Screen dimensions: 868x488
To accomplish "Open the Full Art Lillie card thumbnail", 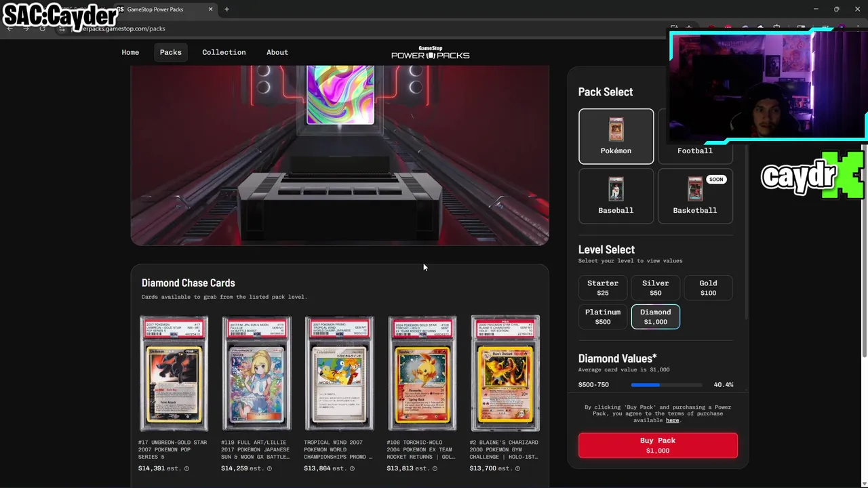I will [256, 373].
